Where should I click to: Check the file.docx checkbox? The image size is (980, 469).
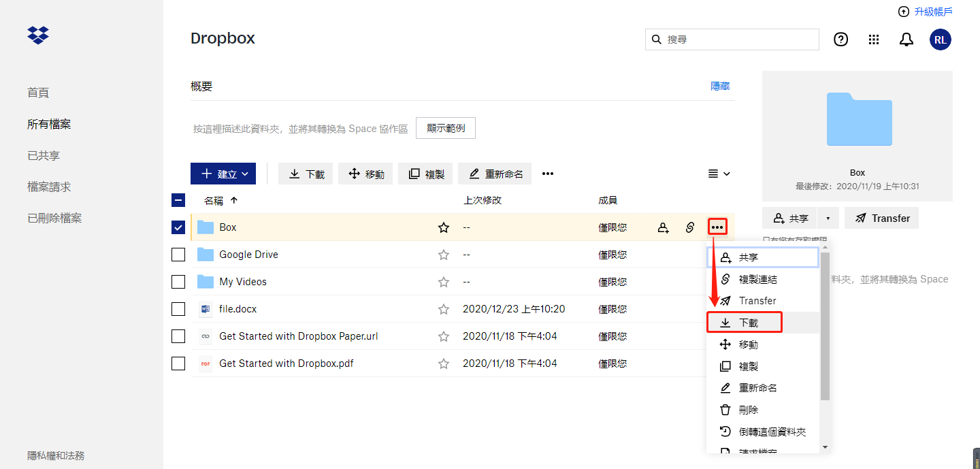tap(178, 309)
